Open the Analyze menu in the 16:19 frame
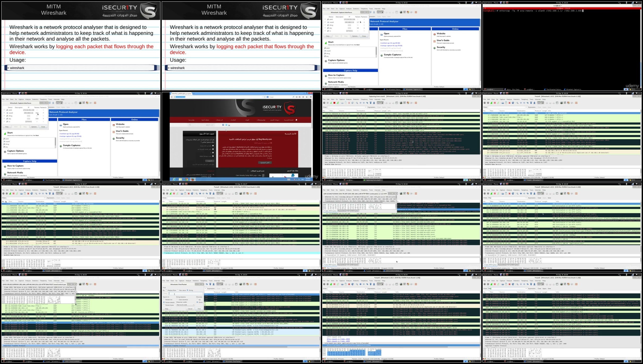This screenshot has height=364, width=643. tap(509, 190)
